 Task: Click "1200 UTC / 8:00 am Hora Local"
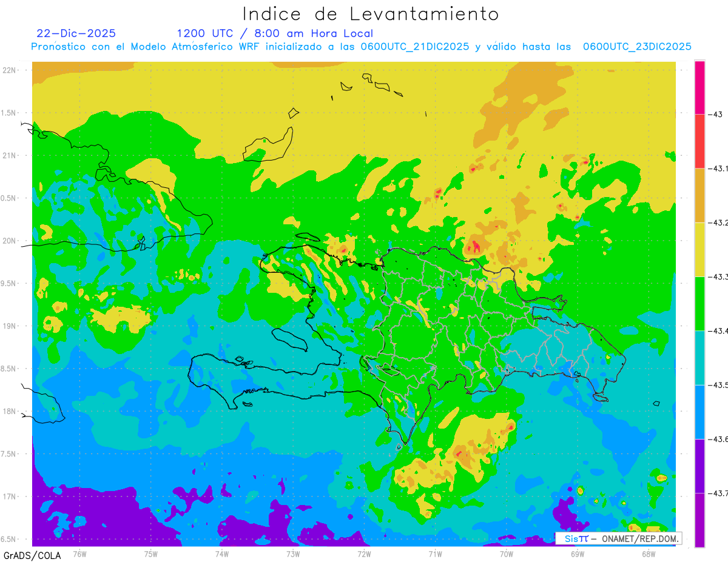tap(275, 33)
